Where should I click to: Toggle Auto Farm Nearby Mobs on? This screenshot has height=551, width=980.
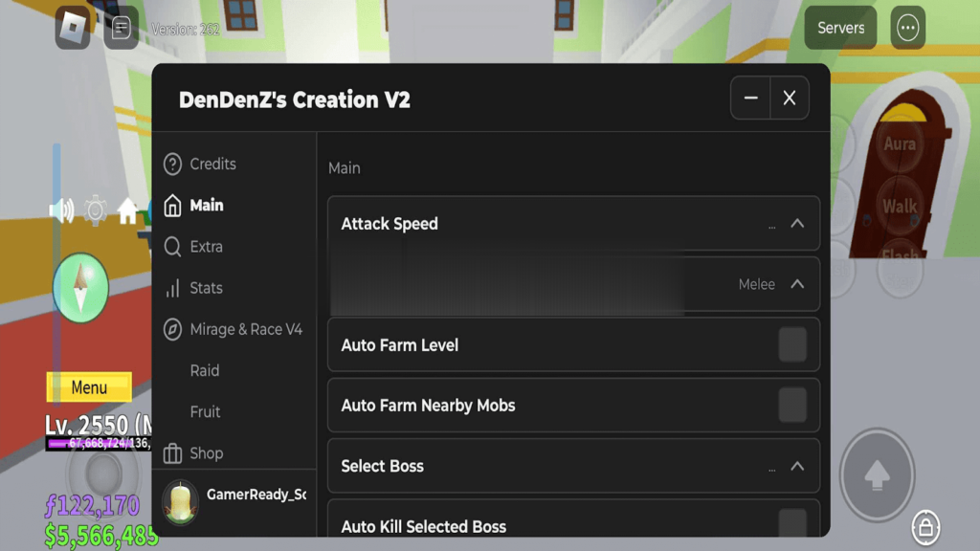pyautogui.click(x=791, y=406)
